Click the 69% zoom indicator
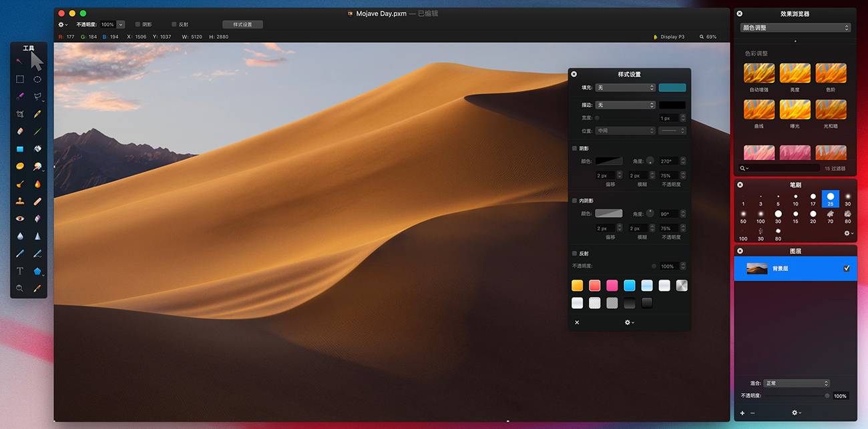The image size is (868, 429). click(708, 37)
